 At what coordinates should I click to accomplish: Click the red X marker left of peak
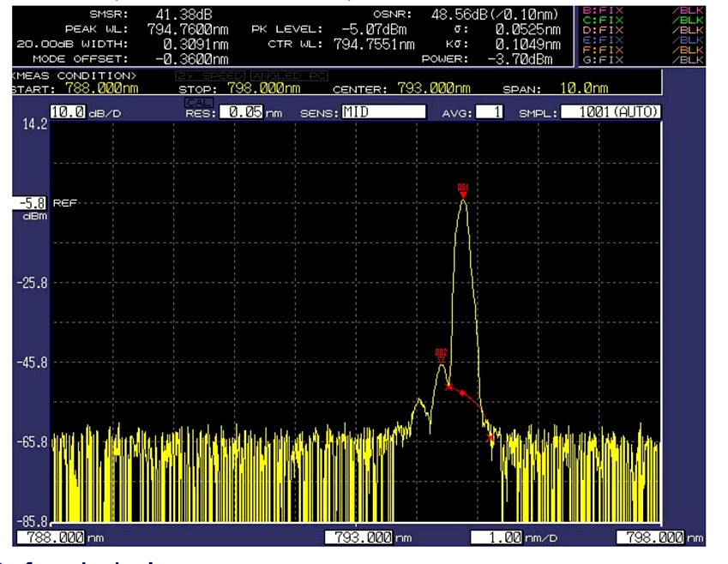pyautogui.click(x=448, y=387)
